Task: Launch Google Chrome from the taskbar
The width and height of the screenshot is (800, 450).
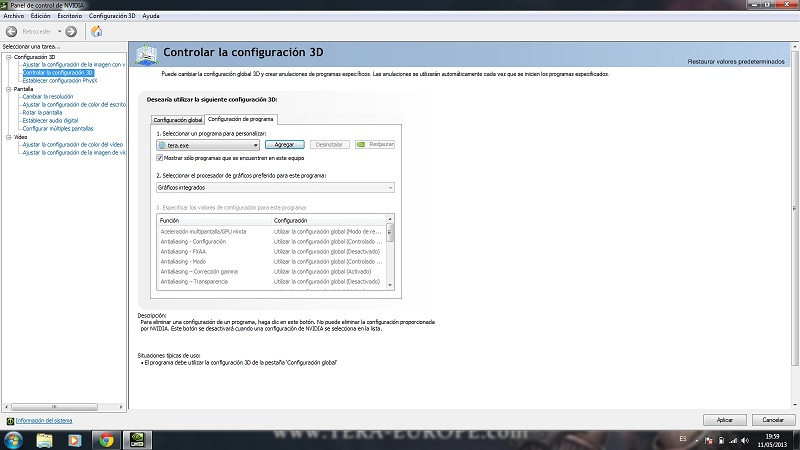Action: [x=106, y=440]
